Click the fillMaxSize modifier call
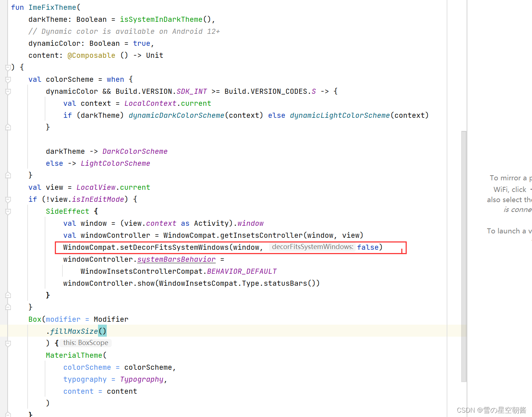The height and width of the screenshot is (417, 532). [x=74, y=331]
